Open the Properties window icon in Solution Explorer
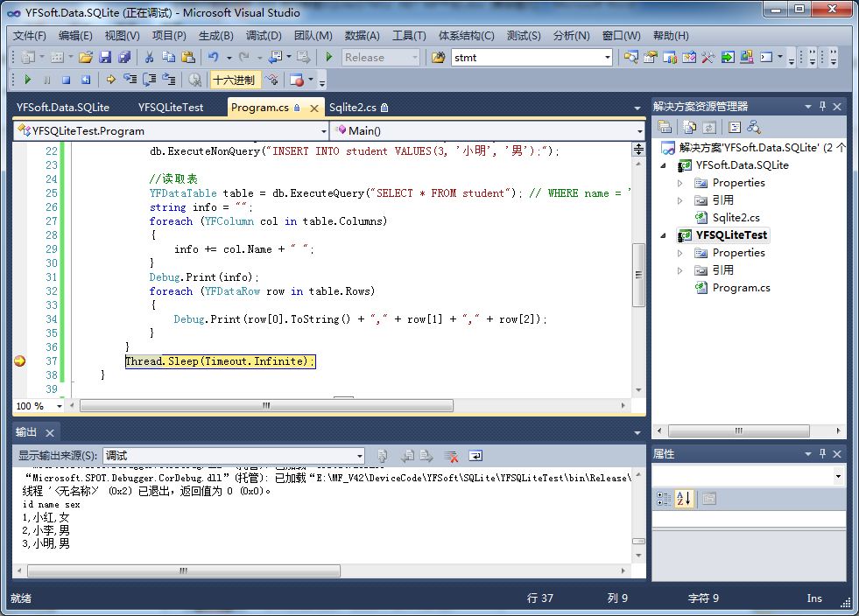 click(x=665, y=126)
